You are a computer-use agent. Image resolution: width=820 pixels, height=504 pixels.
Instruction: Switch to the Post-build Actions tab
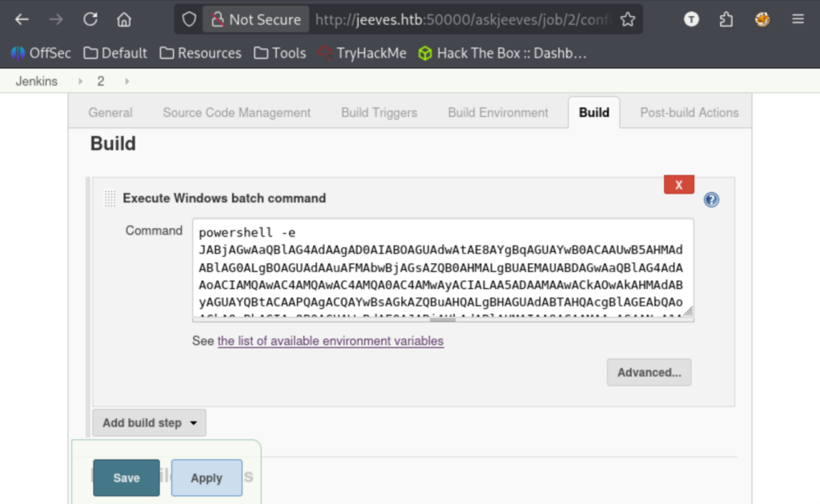(x=689, y=113)
